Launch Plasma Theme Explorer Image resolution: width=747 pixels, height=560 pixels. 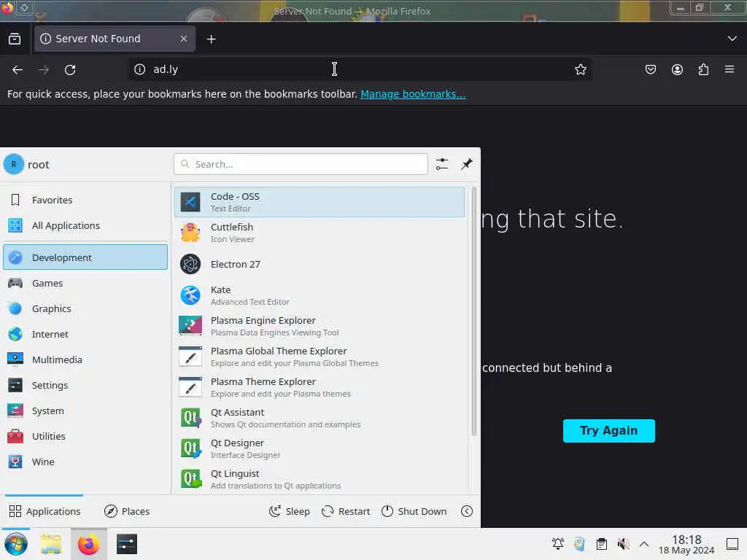tap(320, 388)
